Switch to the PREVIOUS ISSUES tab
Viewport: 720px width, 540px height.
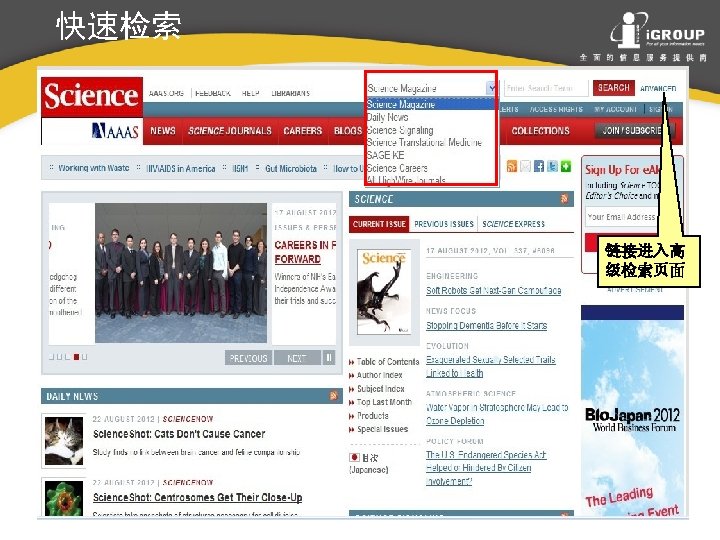tap(444, 224)
